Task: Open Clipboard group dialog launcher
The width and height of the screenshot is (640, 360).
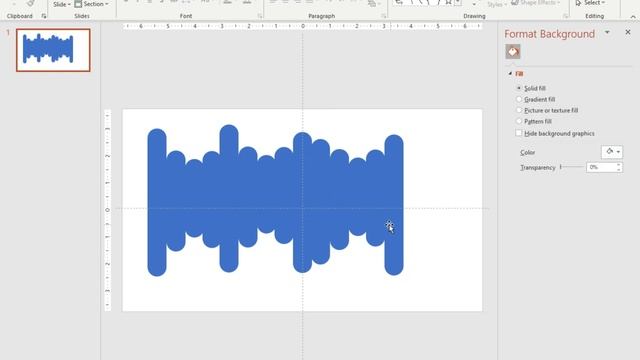Action: 44,16
